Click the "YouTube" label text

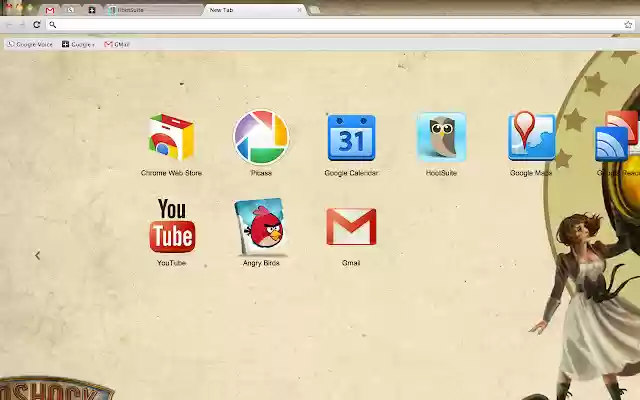coord(171,263)
